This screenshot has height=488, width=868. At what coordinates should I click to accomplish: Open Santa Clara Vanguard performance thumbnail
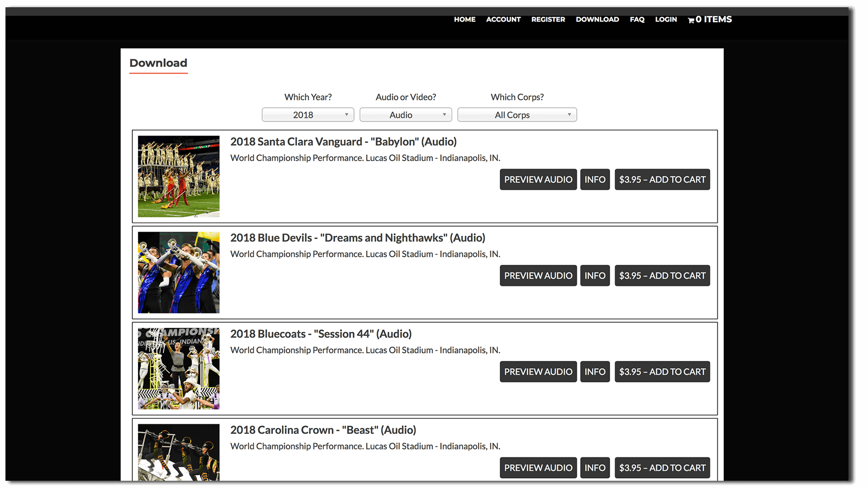click(179, 176)
